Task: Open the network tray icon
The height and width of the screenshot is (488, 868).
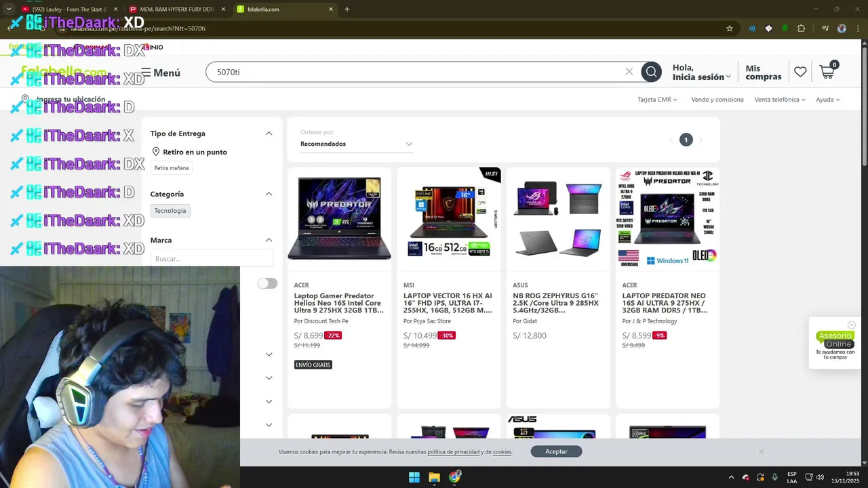Action: pos(810,477)
